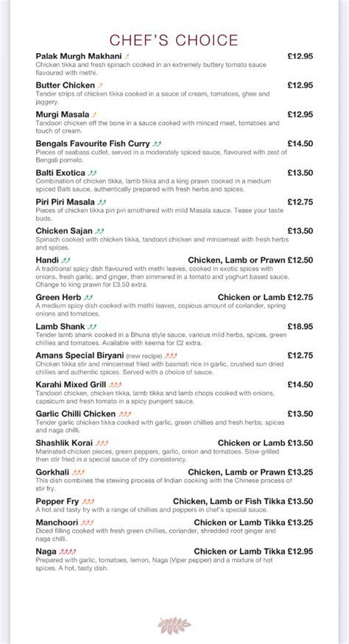This screenshot has height=644, width=349.
Task: Click Amans Special Biryani new recipe label
Action: coord(144,355)
